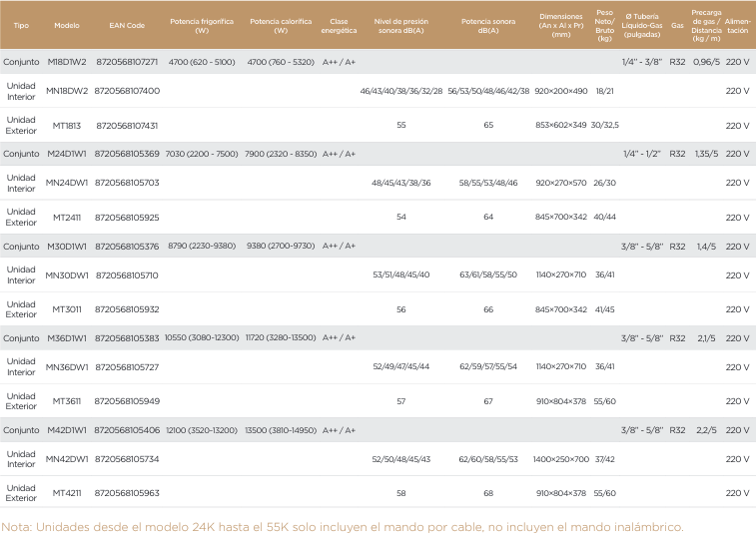Select model cell 'M30D1W1'

tap(67, 247)
